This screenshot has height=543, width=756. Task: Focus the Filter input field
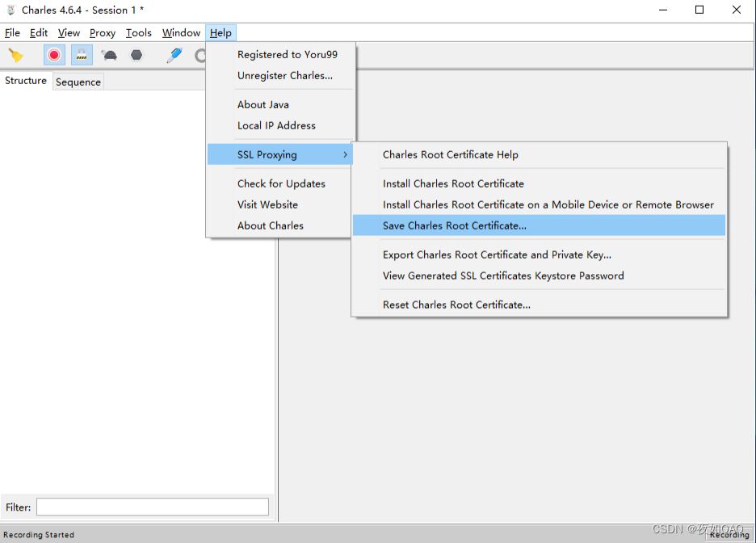(153, 507)
